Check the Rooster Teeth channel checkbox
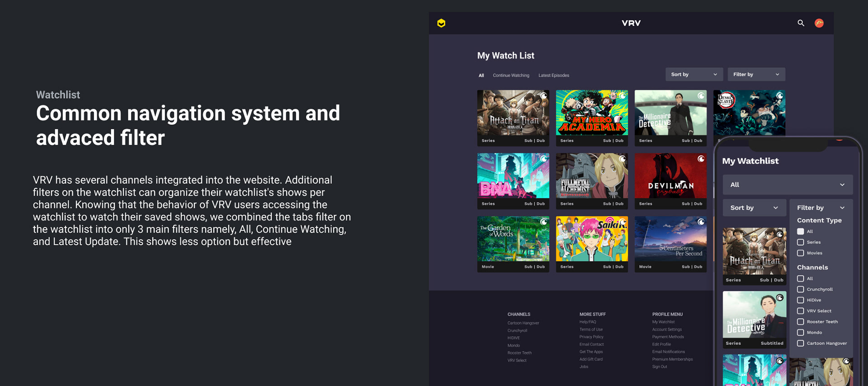This screenshot has height=386, width=868. [x=801, y=322]
